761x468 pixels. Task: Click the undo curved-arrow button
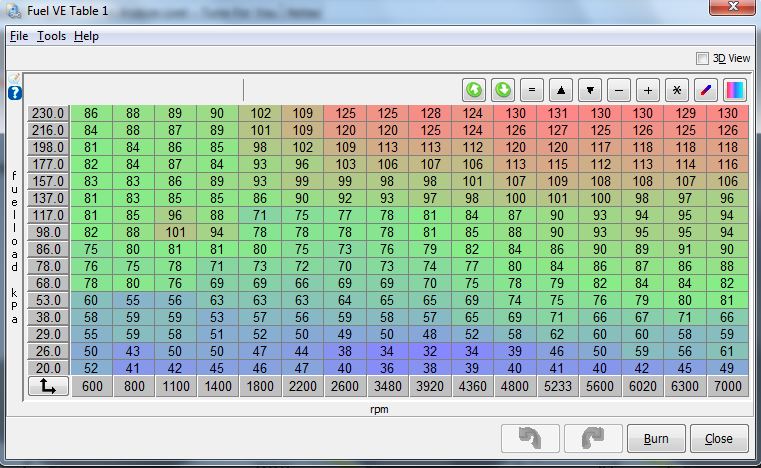[x=530, y=438]
